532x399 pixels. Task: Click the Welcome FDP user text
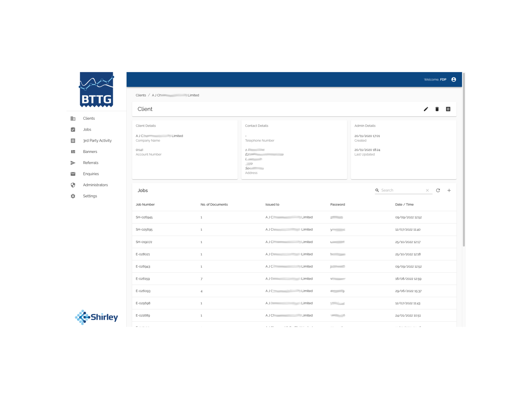tap(435, 79)
